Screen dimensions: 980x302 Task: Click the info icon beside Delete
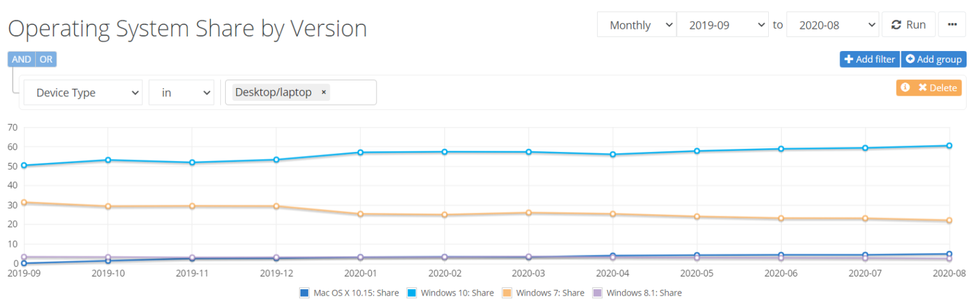point(905,87)
